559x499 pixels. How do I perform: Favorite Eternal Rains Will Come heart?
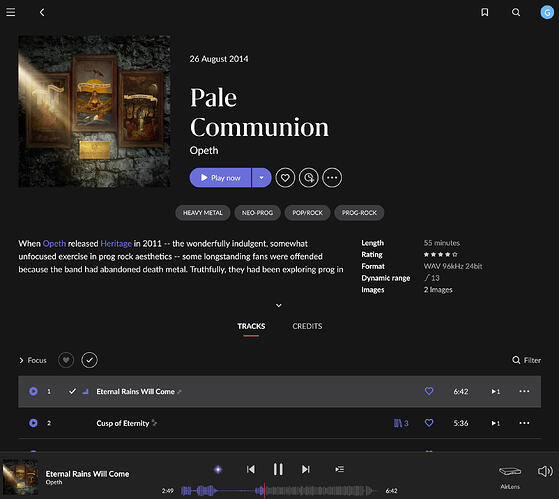pos(429,391)
